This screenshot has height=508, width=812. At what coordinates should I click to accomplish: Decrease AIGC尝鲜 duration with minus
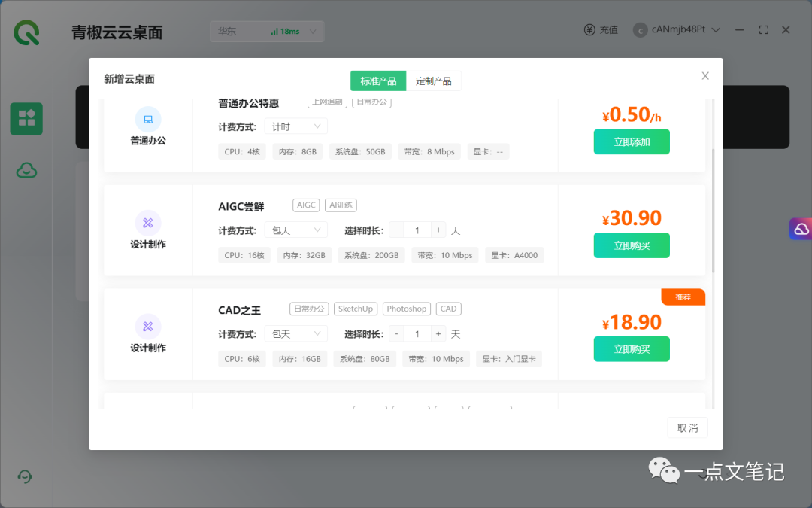(396, 230)
